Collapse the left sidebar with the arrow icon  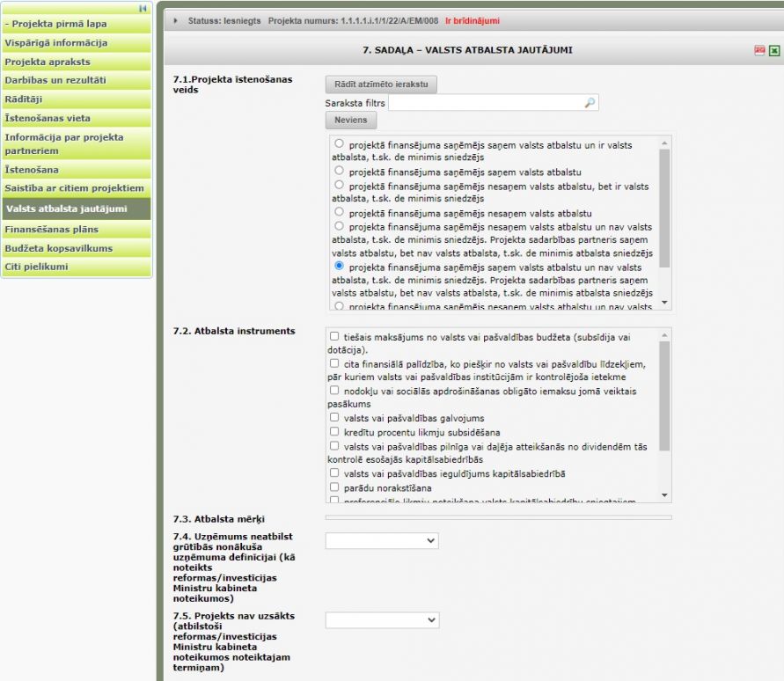click(143, 8)
